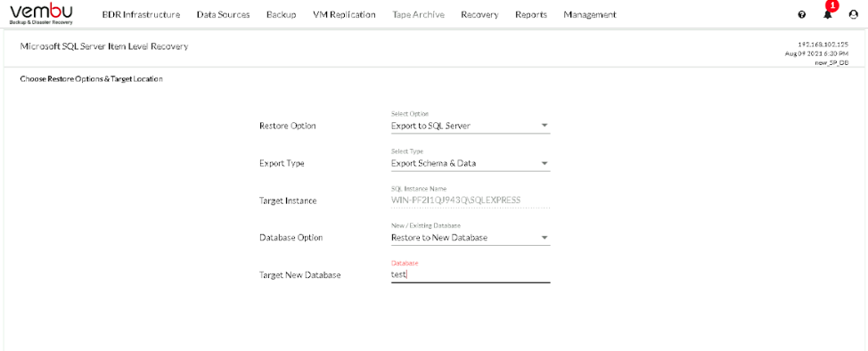Open the Recovery menu
The width and height of the screenshot is (868, 351).
point(479,15)
